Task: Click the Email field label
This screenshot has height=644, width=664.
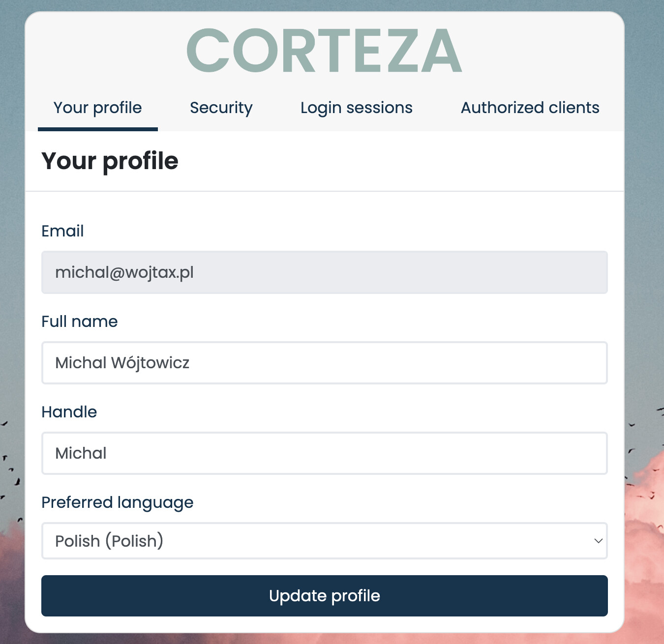Action: click(x=62, y=231)
